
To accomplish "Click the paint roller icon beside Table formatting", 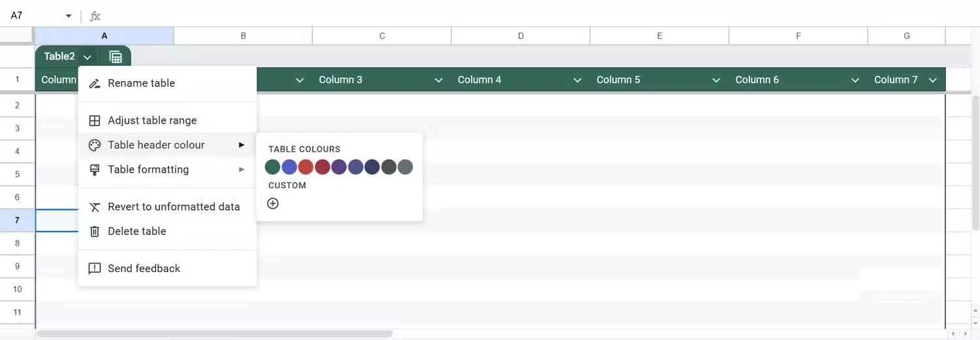I will point(95,170).
